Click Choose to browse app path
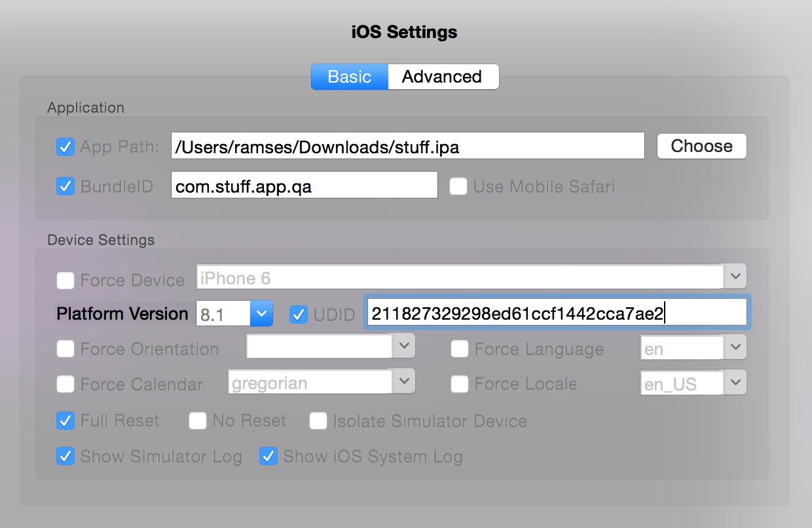 pyautogui.click(x=701, y=146)
